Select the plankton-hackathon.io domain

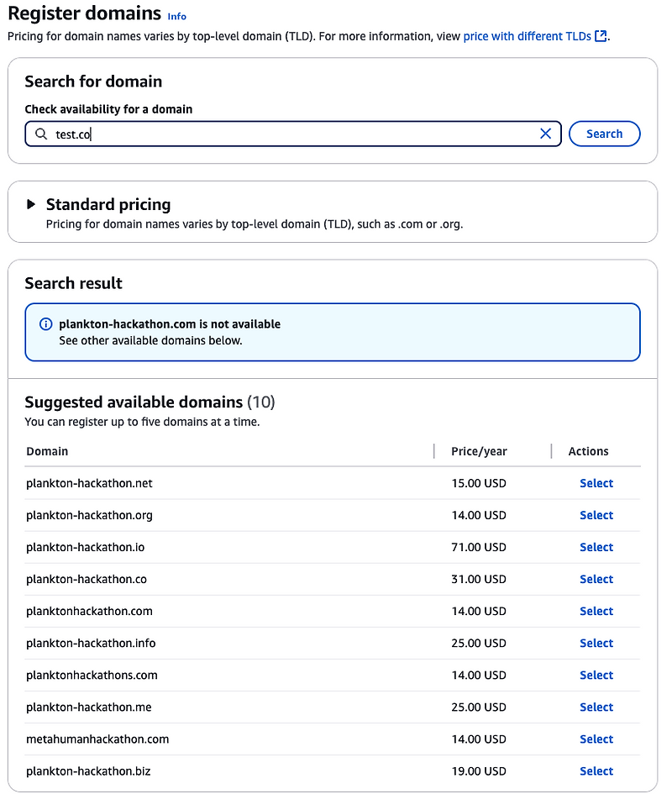pos(596,547)
